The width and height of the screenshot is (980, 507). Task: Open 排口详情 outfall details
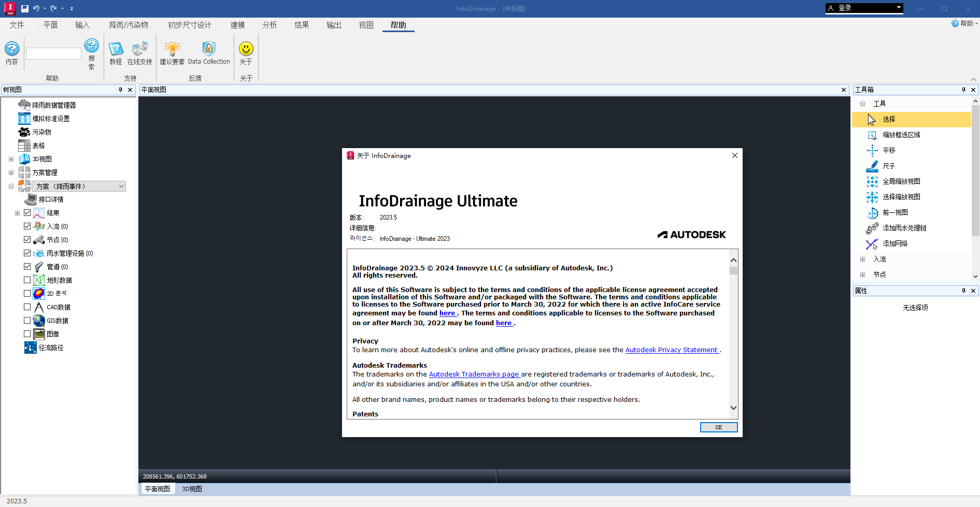click(44, 199)
